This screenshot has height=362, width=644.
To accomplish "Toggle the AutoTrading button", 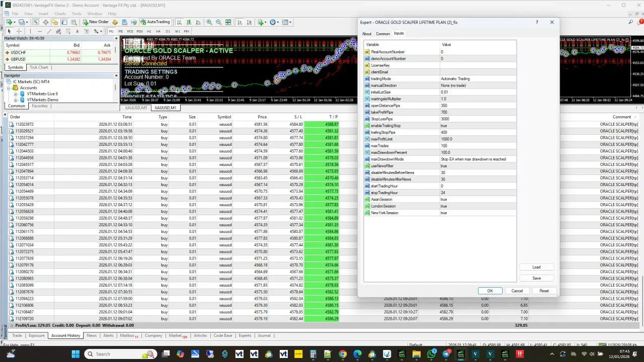I will [155, 22].
